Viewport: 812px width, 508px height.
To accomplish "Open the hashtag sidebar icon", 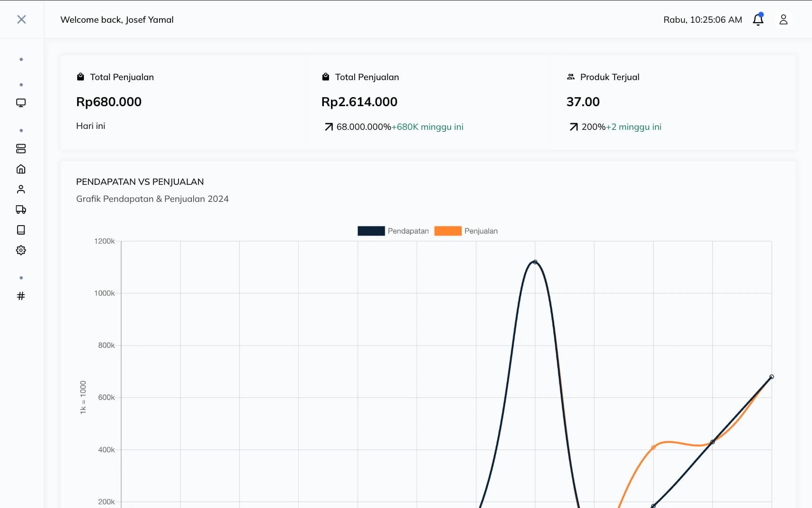I will click(21, 296).
